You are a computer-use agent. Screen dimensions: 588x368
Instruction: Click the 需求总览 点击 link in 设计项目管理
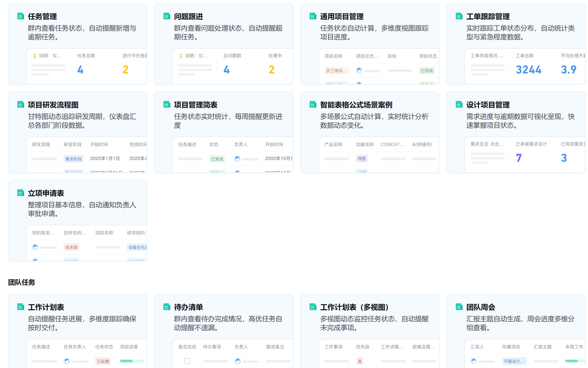click(x=487, y=144)
